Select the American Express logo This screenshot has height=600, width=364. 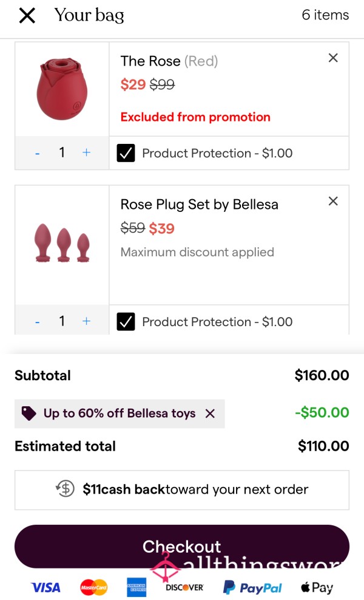[x=136, y=587]
